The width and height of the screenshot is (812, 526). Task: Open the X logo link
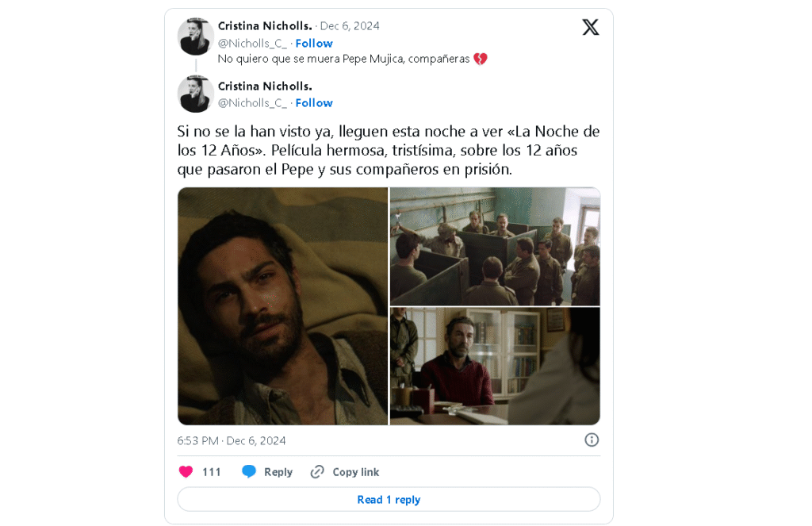[x=590, y=27]
